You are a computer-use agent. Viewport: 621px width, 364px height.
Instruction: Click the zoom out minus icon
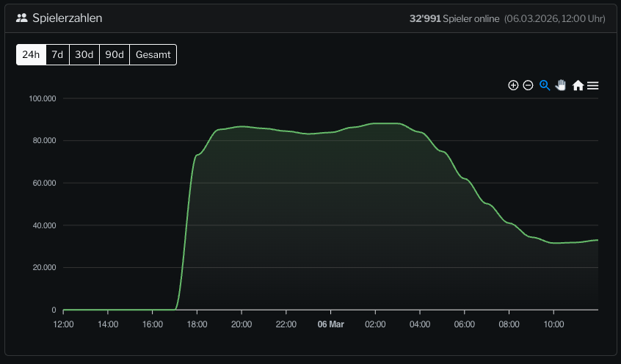pyautogui.click(x=528, y=85)
